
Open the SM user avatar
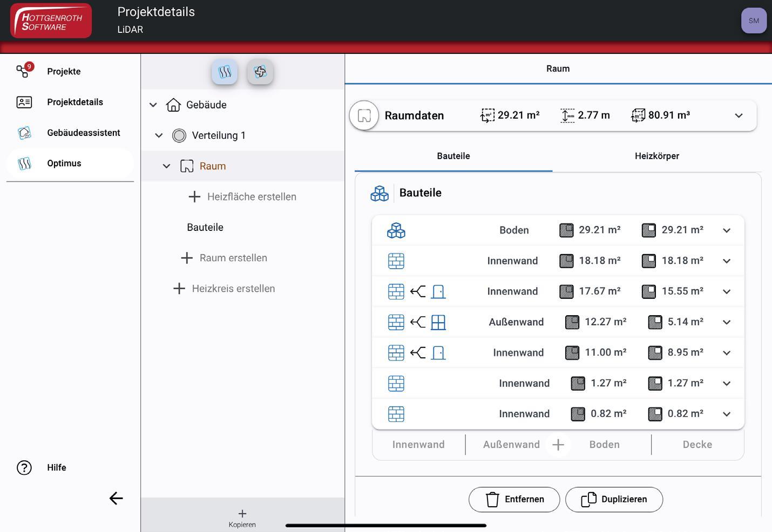[x=754, y=21]
